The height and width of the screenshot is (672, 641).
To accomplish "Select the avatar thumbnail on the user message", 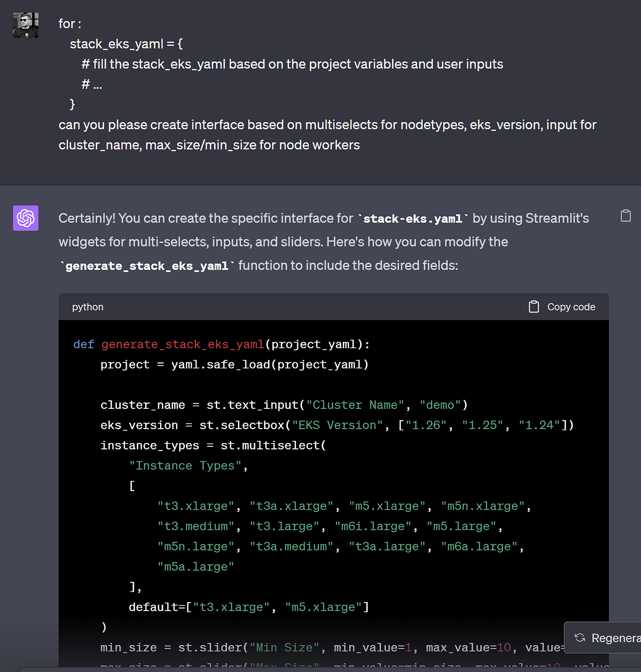I will pos(25,25).
